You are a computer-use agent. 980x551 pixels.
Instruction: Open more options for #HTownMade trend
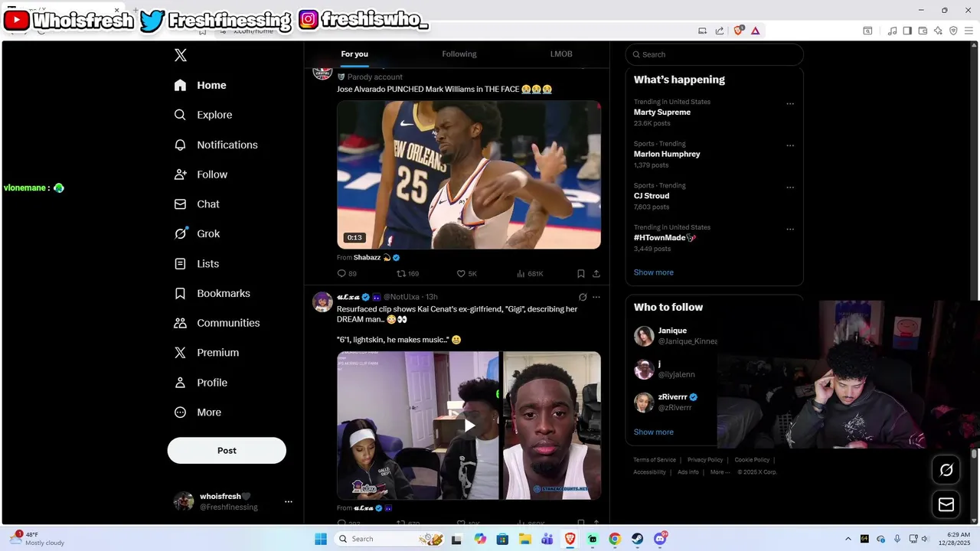coord(790,230)
